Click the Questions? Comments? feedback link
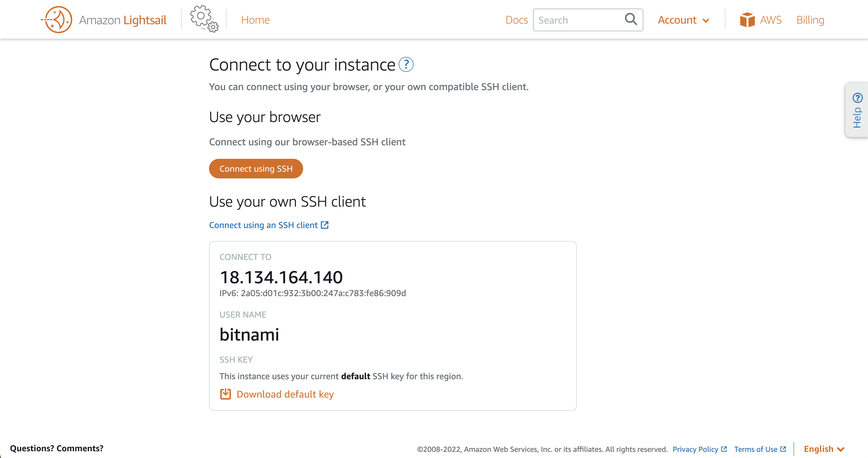 (57, 448)
